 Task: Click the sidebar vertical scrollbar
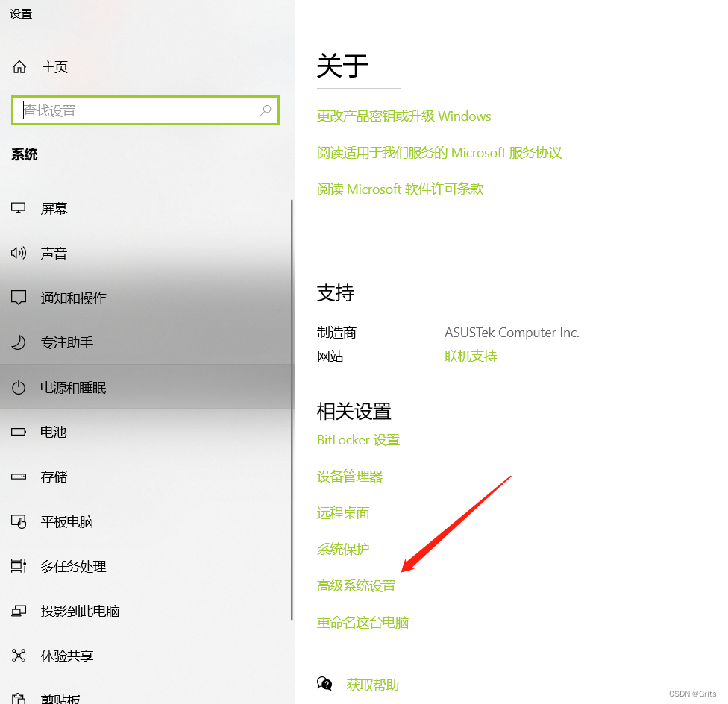coord(292,409)
